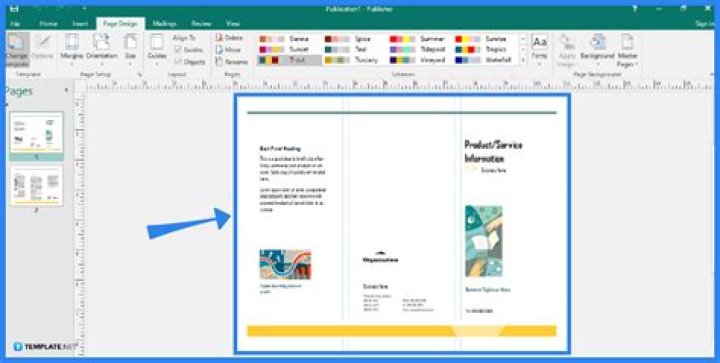Click the Sign in link
The height and width of the screenshot is (363, 720).
[704, 24]
